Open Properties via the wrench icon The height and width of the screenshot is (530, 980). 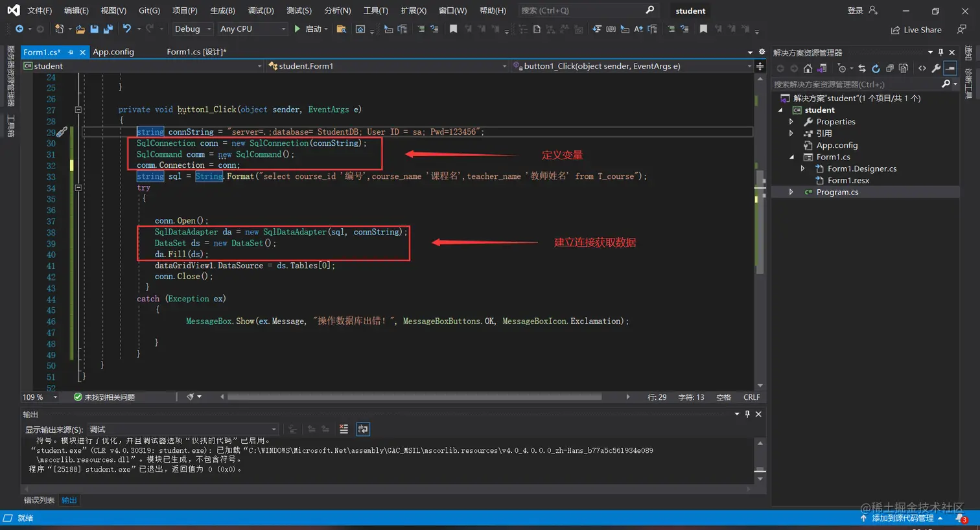click(x=936, y=69)
